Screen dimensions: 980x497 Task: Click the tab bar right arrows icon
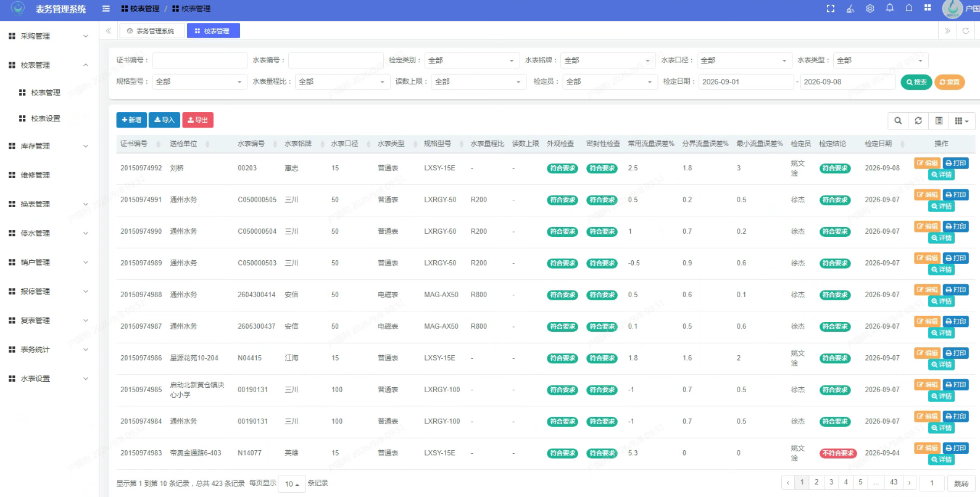[947, 31]
